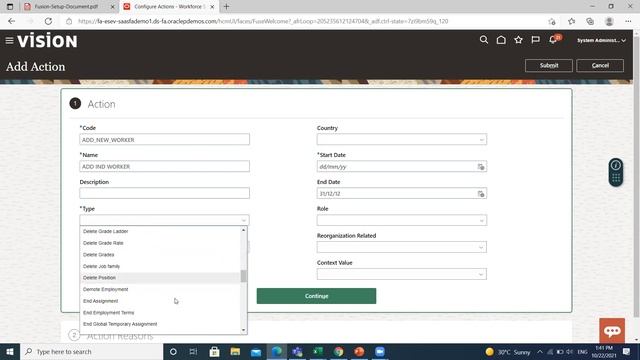
Task: Go back in the browser
Action: pos(11,21)
